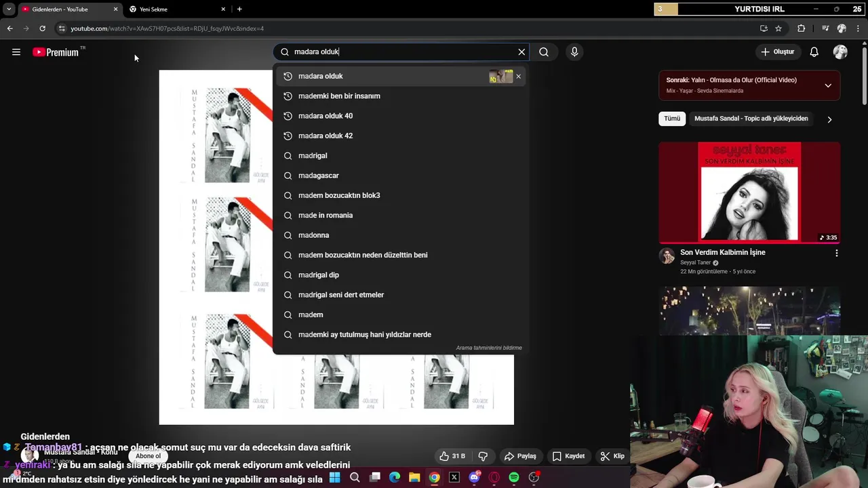Go to YouTube Premium home logo

pos(56,52)
